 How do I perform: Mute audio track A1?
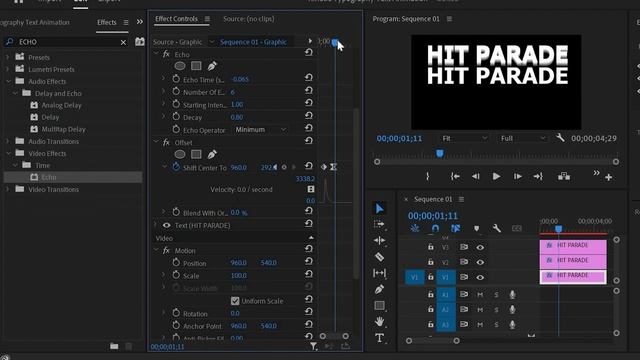click(480, 295)
